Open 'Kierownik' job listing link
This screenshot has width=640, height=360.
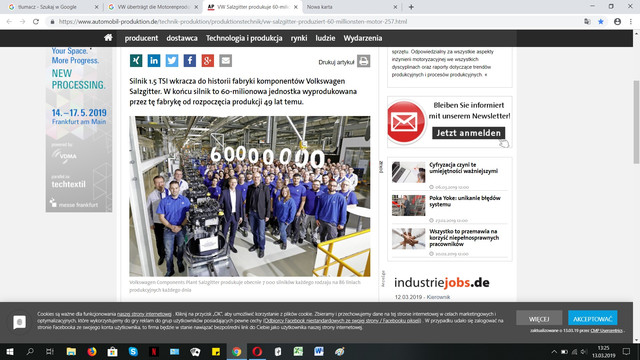(438, 297)
